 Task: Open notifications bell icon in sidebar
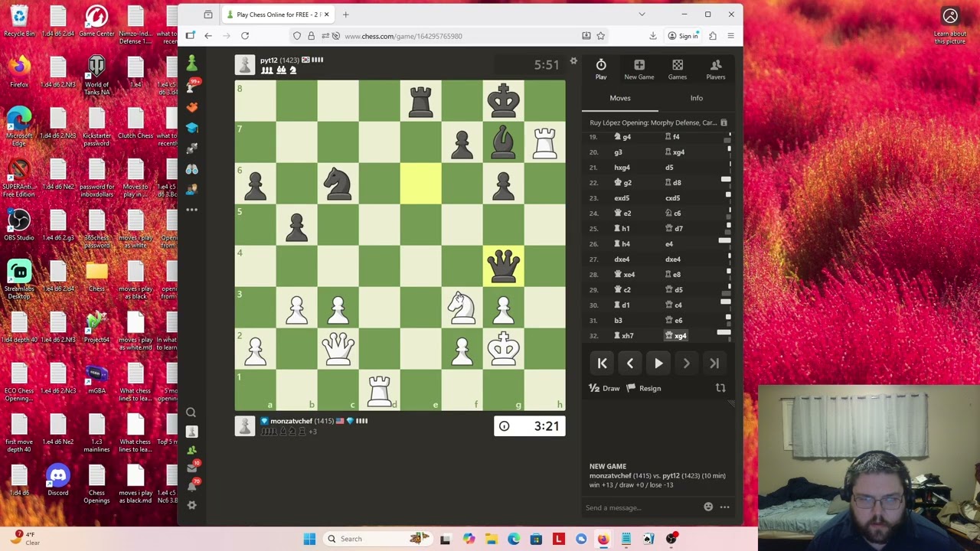coord(191,487)
